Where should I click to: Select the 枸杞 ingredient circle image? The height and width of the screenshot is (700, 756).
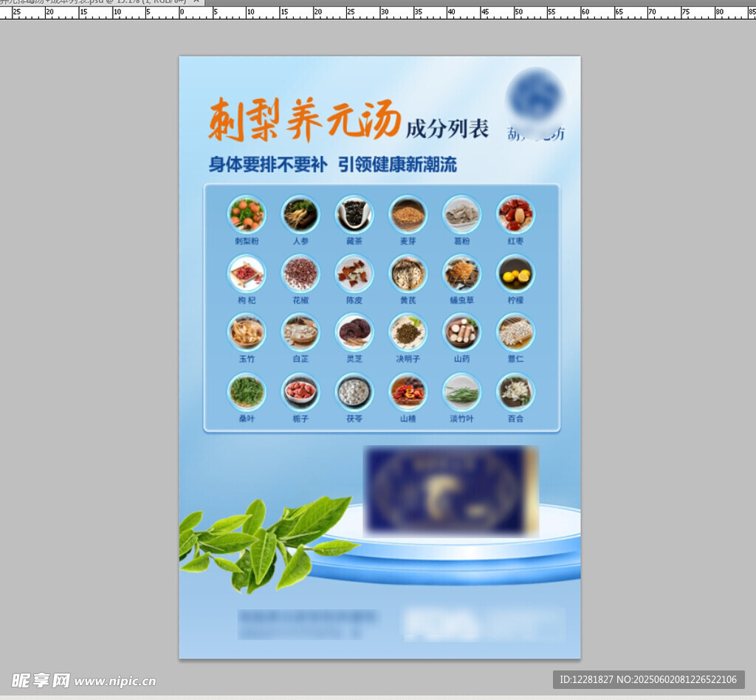click(246, 273)
